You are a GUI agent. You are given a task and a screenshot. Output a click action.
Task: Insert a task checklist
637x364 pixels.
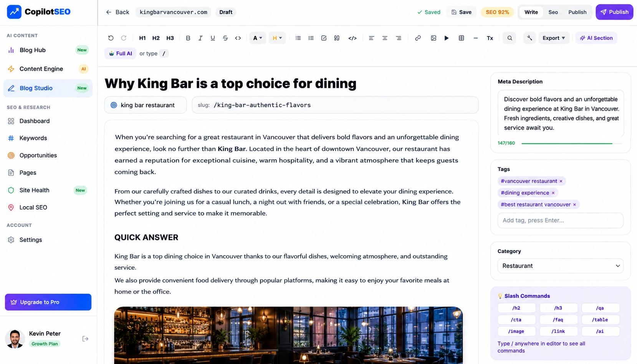pos(324,38)
